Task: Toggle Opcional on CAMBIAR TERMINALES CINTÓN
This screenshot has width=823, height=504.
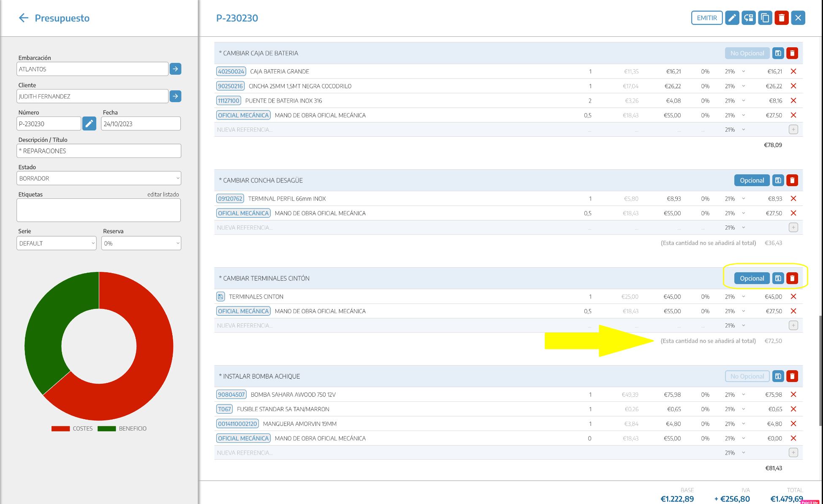Action: coord(751,278)
